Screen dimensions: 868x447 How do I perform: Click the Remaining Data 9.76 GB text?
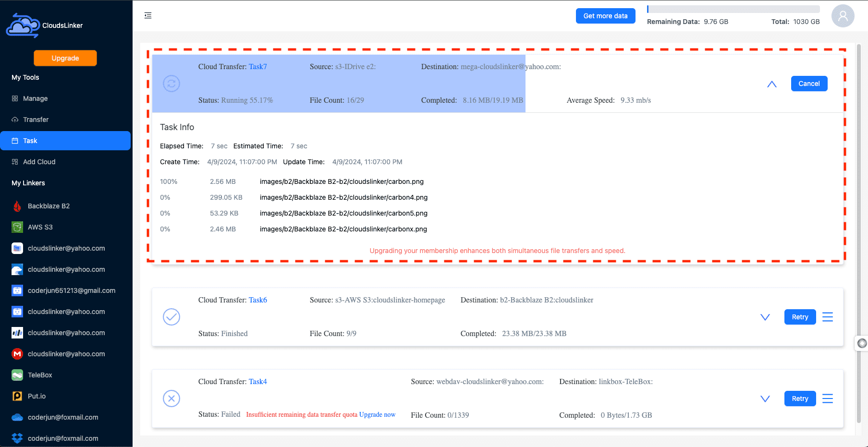point(687,22)
